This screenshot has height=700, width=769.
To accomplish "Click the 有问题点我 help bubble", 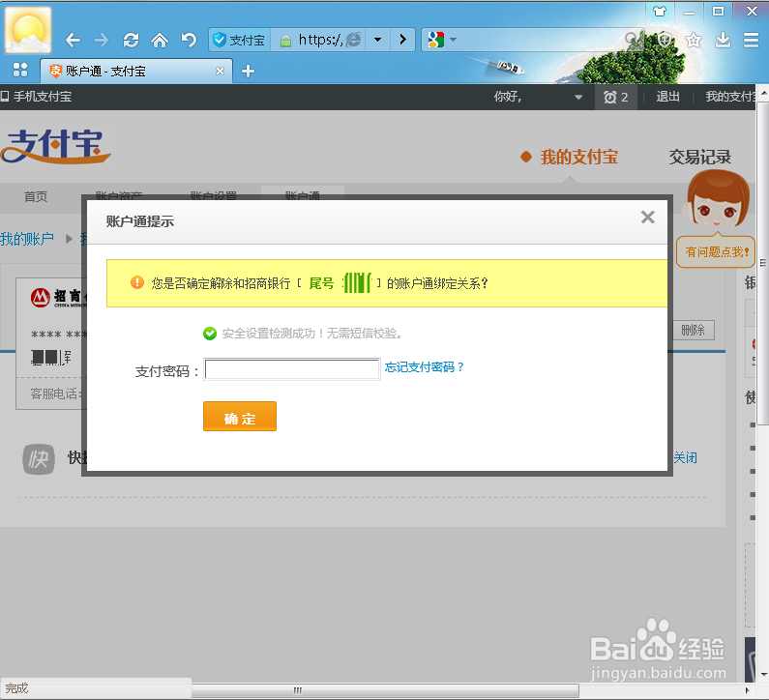I will pos(716,252).
